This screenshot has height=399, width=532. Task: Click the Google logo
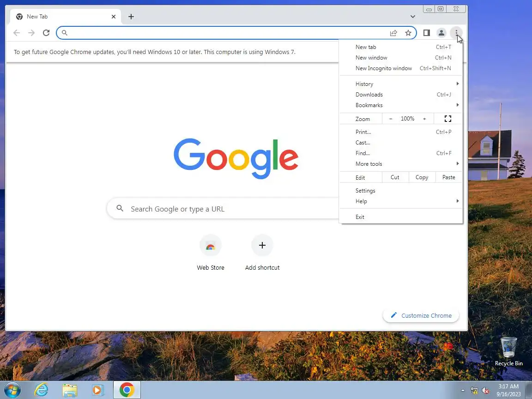[x=236, y=158]
